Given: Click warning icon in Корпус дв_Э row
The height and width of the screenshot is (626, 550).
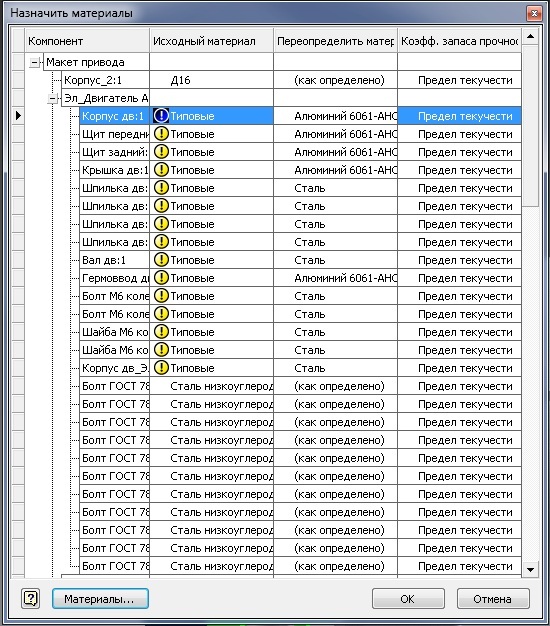Looking at the screenshot, I should tap(161, 368).
